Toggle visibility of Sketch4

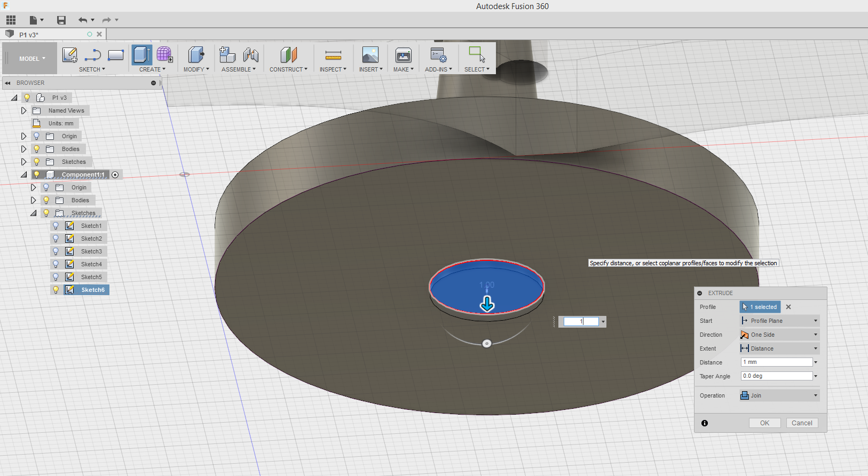(x=56, y=264)
